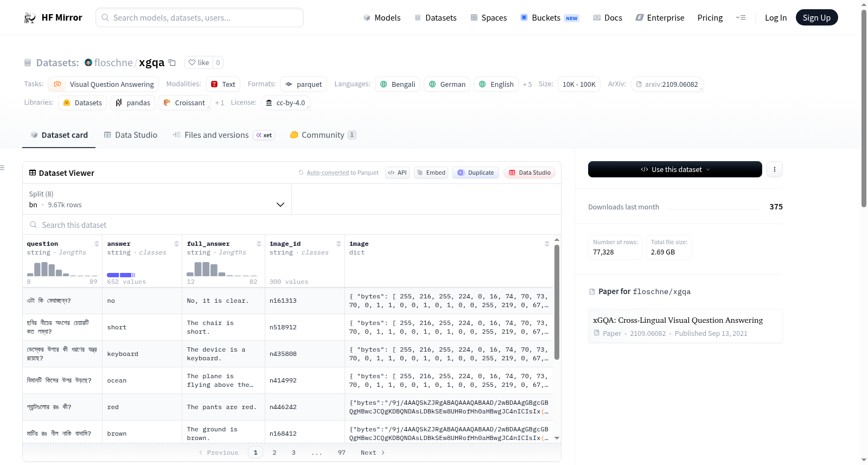Click the English language tag
This screenshot has width=868, height=465.
point(496,84)
